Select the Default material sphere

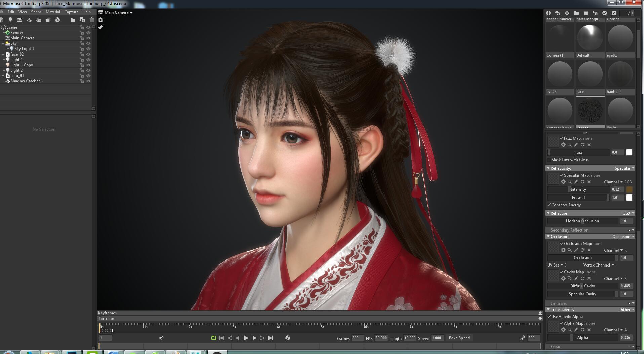(590, 38)
